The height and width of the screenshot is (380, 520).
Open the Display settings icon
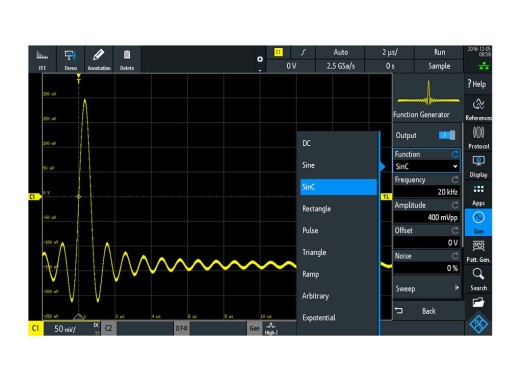(x=478, y=166)
